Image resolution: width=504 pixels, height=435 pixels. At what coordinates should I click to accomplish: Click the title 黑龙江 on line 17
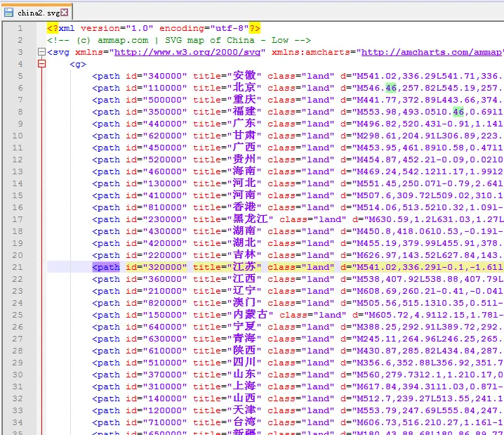pyautogui.click(x=250, y=219)
